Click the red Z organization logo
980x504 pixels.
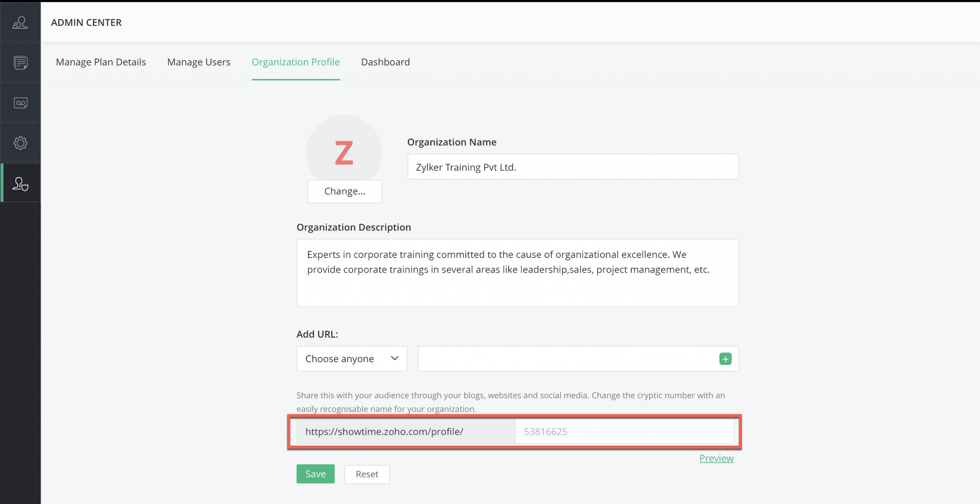click(344, 152)
